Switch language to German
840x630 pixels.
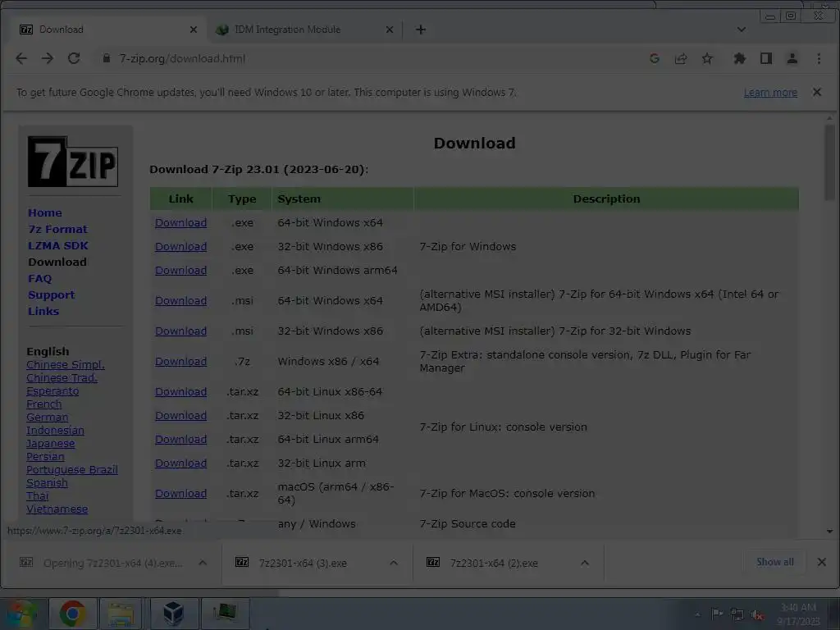click(x=47, y=418)
